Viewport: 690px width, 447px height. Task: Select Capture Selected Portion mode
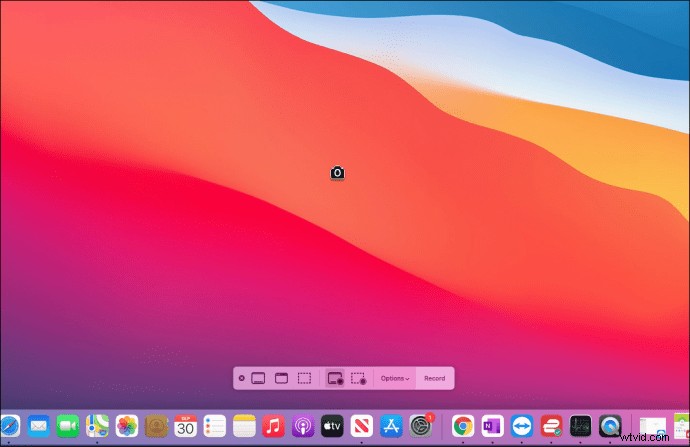(x=304, y=378)
